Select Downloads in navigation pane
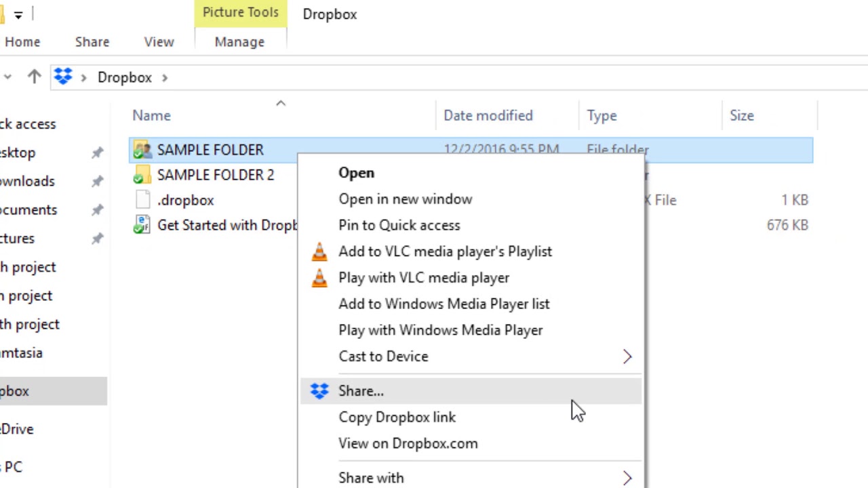Viewport: 868px width, 488px height. click(27, 181)
